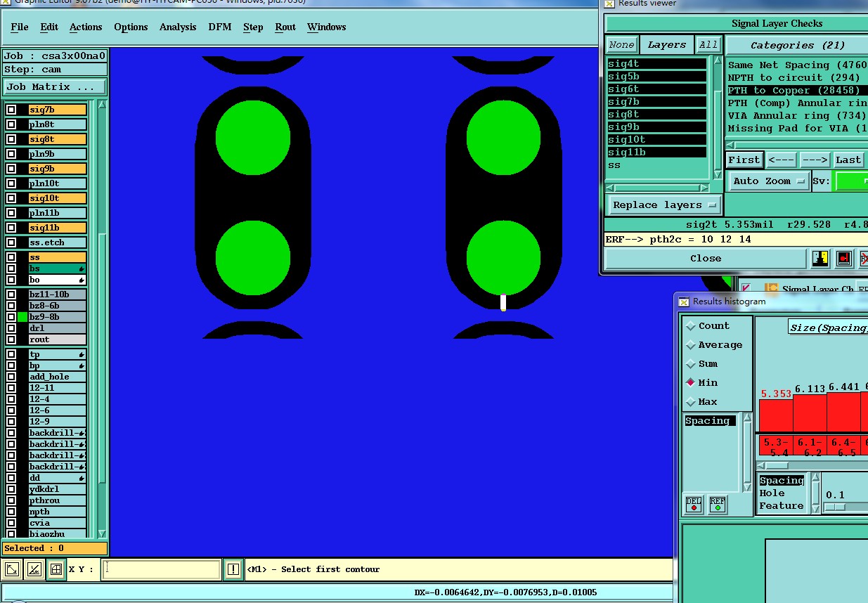Click the zoom-area icon beside X Y
Image resolution: width=868 pixels, height=603 pixels.
[12, 569]
